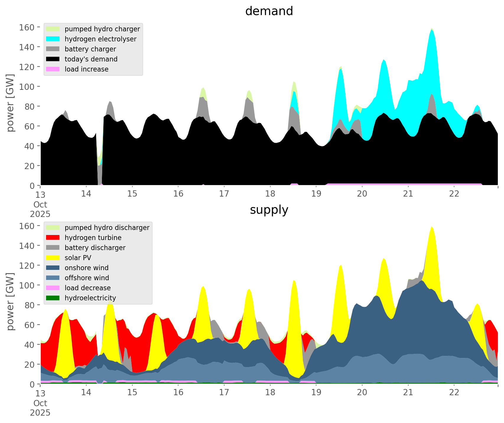Click the pink load increase legend swatch
The width and height of the screenshot is (504, 423).
[x=53, y=69]
